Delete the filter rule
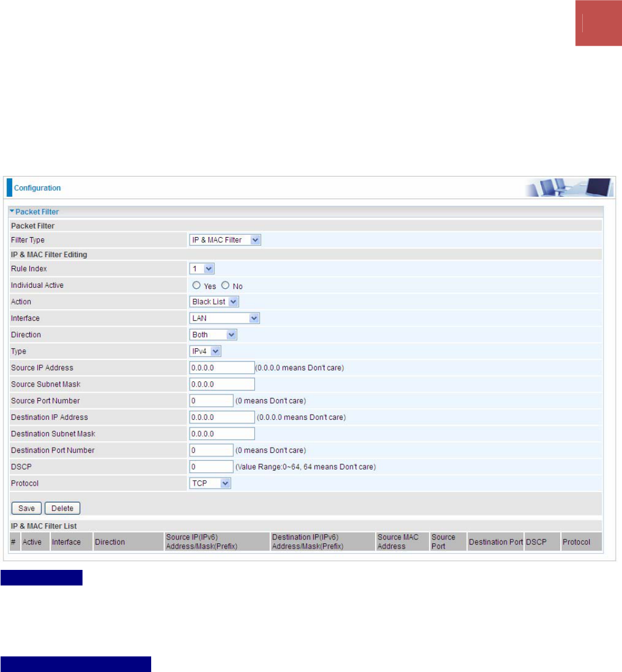The height and width of the screenshot is (672, 622). click(62, 508)
